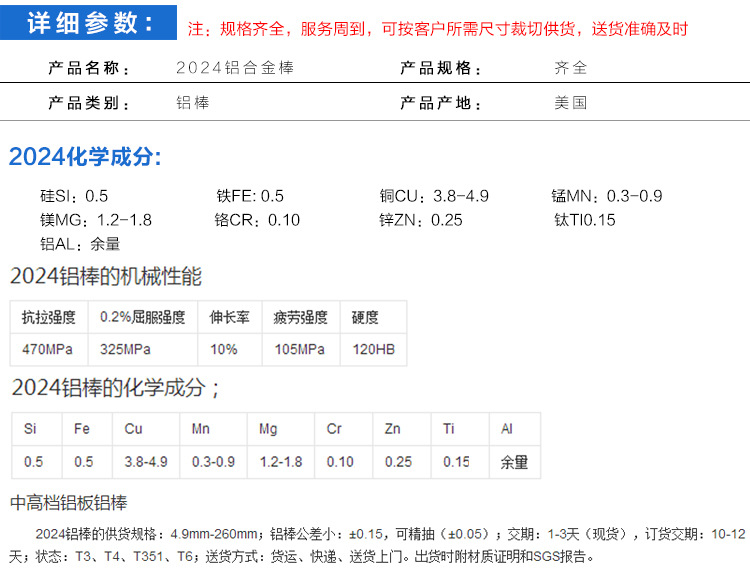
Task: Select the 铝棒 category value
Action: [x=193, y=102]
